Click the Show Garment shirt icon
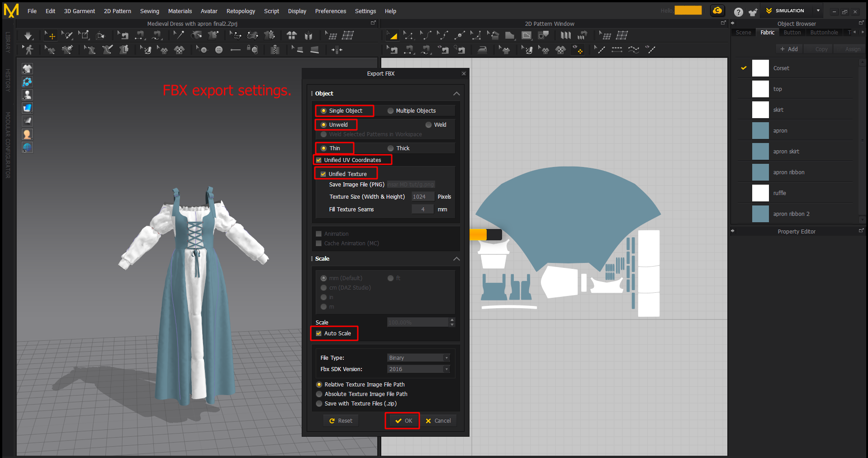 (27, 68)
